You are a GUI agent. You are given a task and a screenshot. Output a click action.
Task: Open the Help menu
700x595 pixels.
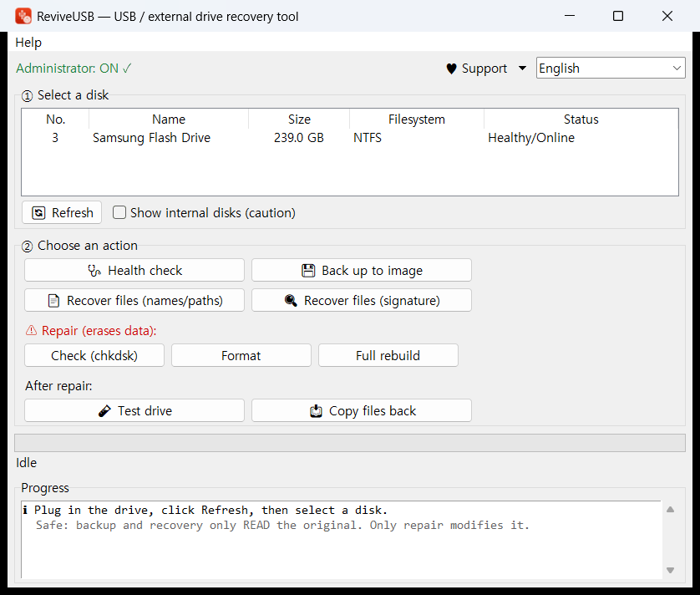pos(28,43)
